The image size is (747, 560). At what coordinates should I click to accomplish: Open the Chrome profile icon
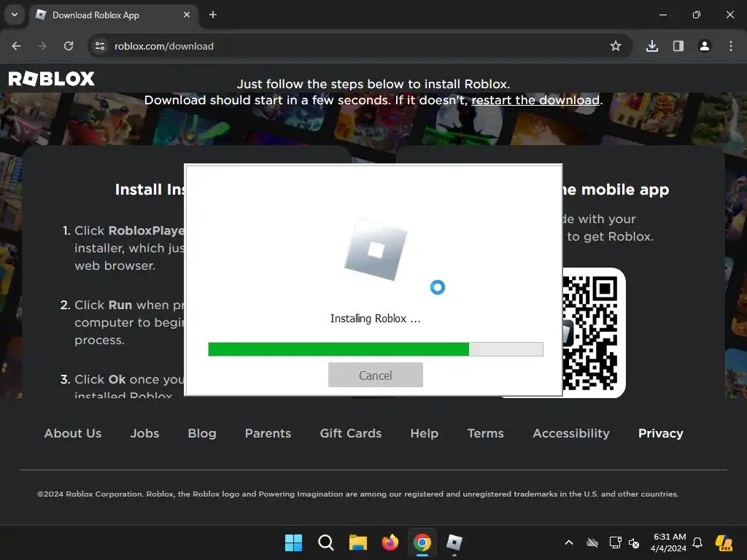coord(705,46)
